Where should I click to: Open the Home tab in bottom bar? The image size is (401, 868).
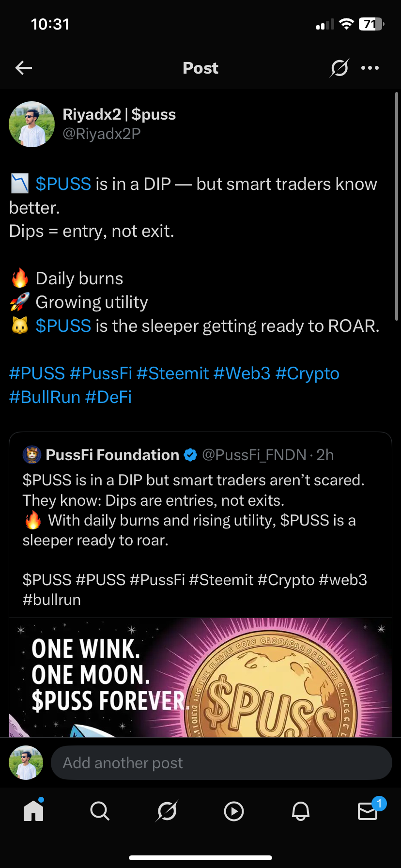(33, 811)
